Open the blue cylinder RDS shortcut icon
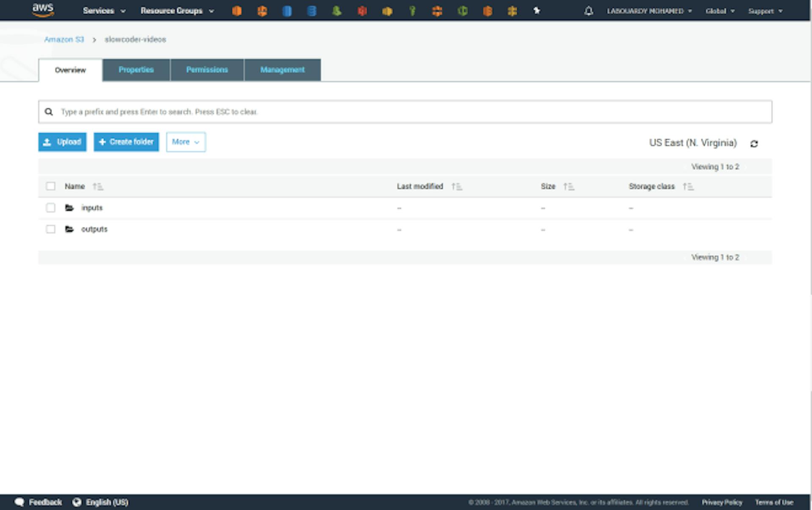 pyautogui.click(x=287, y=11)
